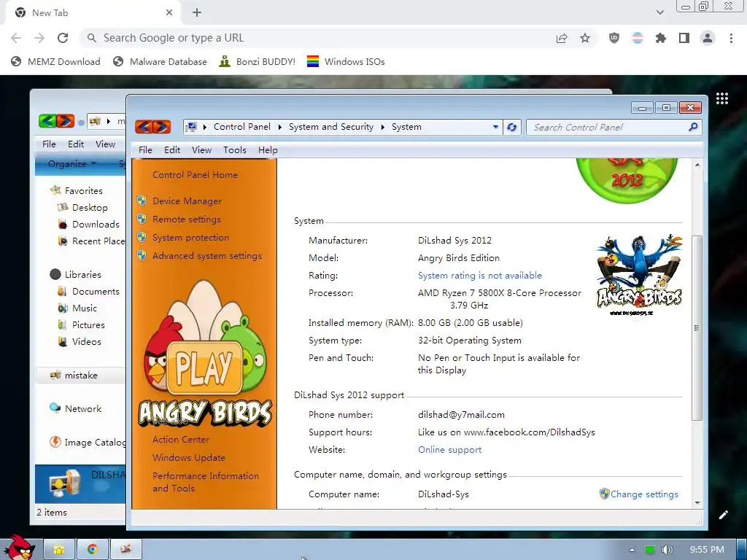This screenshot has width=747, height=560.
Task: Click the Bonzi BUDDY! bookmark
Action: 258,61
